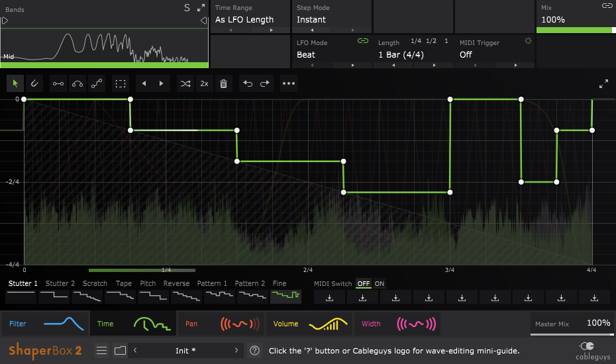This screenshot has height=364, width=616.
Task: Open MIDI Trigger settings gear
Action: pyautogui.click(x=528, y=41)
